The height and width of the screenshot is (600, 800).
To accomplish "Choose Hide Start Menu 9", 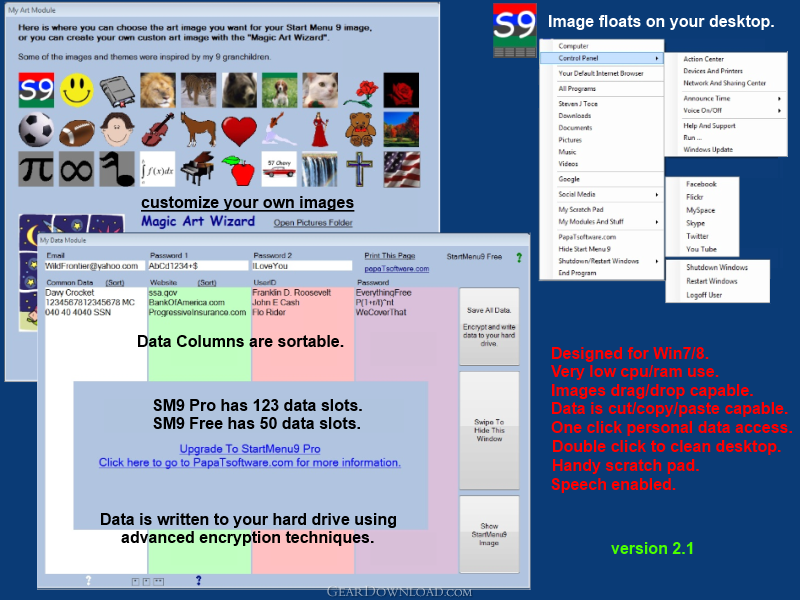I will click(x=584, y=249).
